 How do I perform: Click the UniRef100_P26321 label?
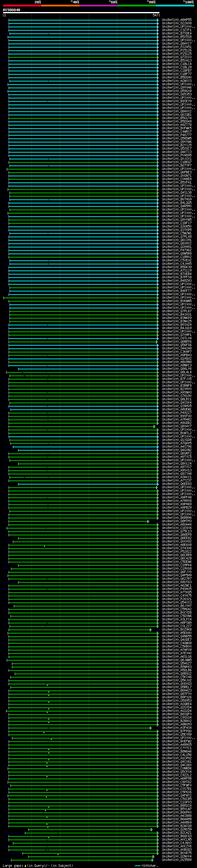pyautogui.click(x=177, y=599)
